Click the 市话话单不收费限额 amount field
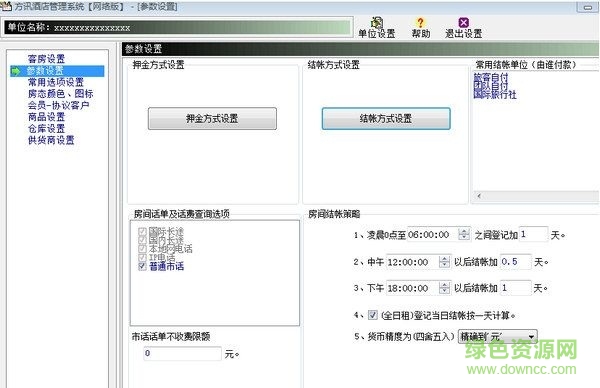This screenshot has width=600, height=388. coord(183,354)
